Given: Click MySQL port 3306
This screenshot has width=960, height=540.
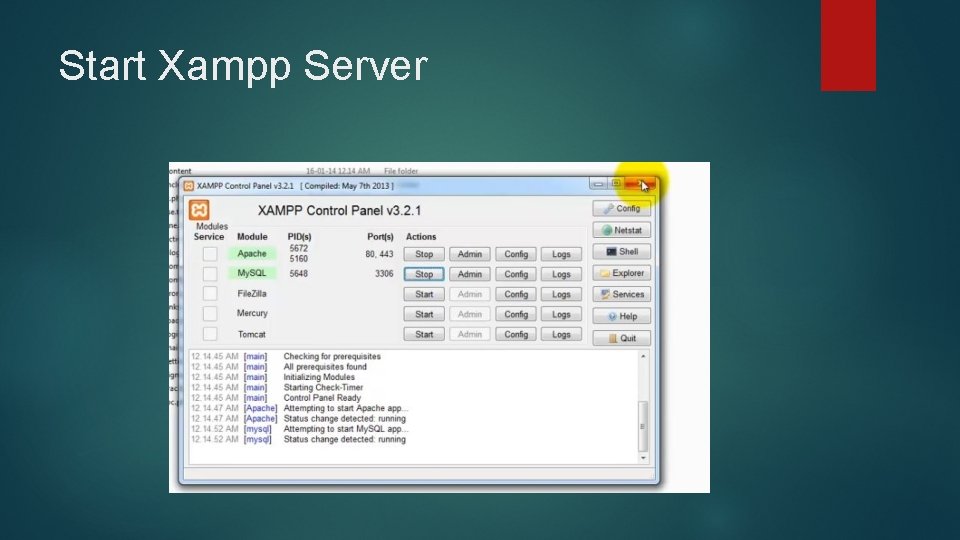Looking at the screenshot, I should coord(384,274).
